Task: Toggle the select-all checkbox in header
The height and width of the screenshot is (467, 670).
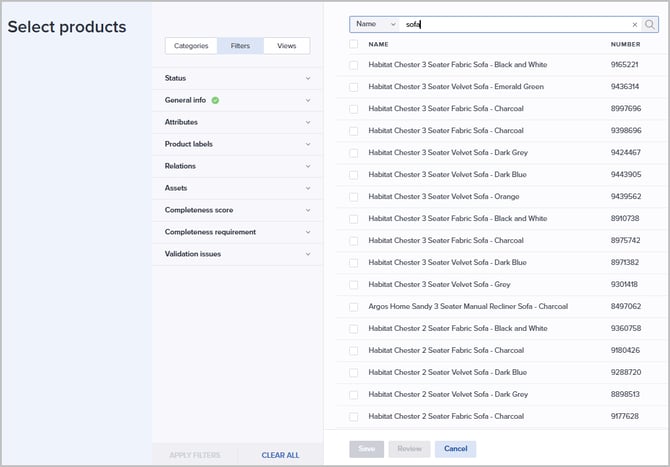Action: coord(354,44)
